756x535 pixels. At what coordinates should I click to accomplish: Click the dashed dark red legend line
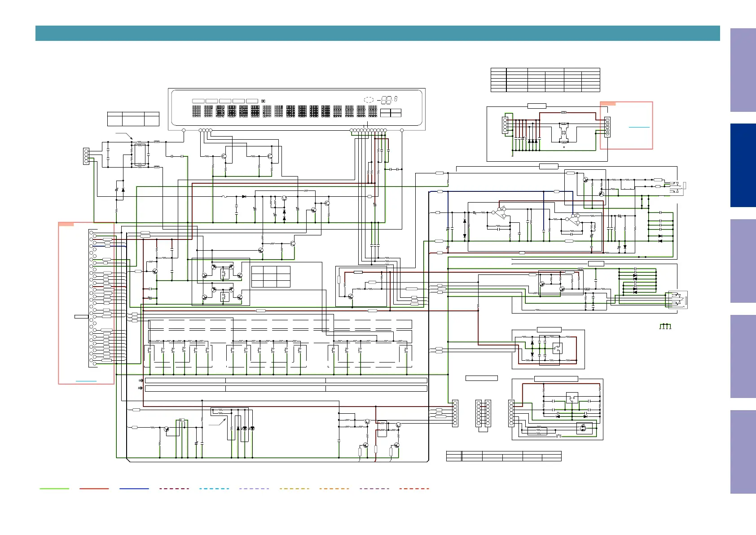click(x=174, y=488)
